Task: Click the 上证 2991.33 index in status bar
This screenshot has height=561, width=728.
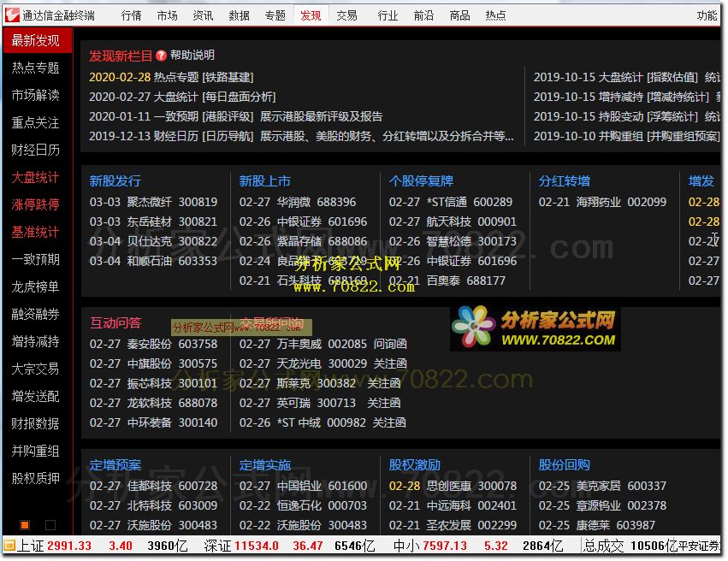Action: coord(54,546)
